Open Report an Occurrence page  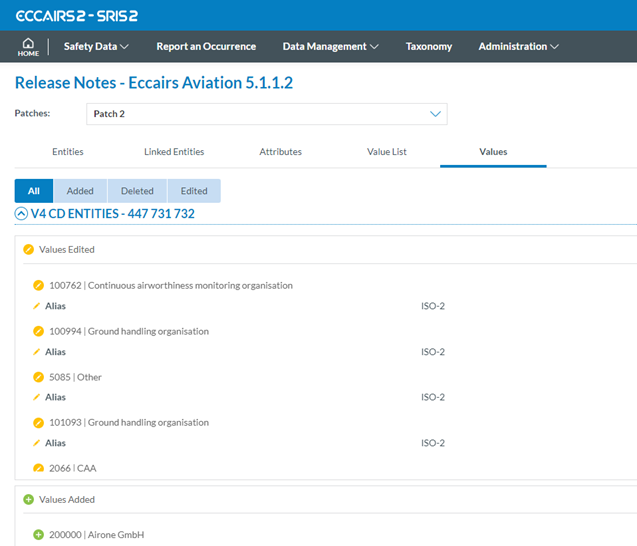(206, 46)
